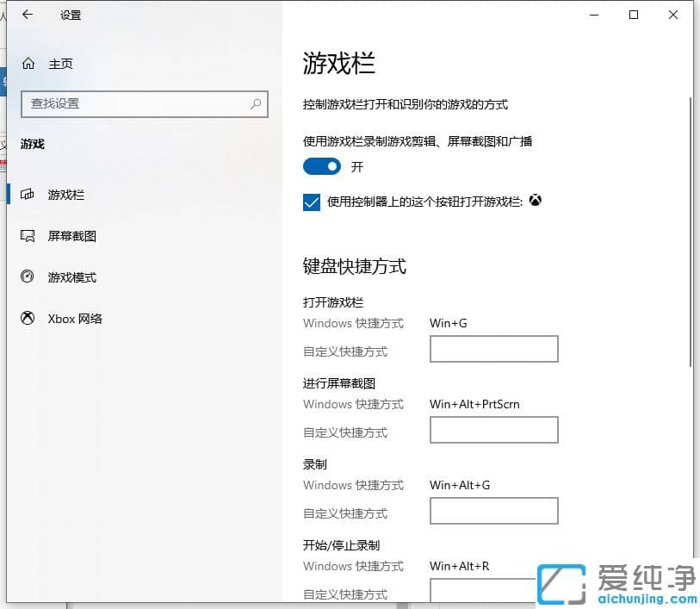Uncheck the 使用控制器上的这个按钮 checkbox

pos(311,202)
